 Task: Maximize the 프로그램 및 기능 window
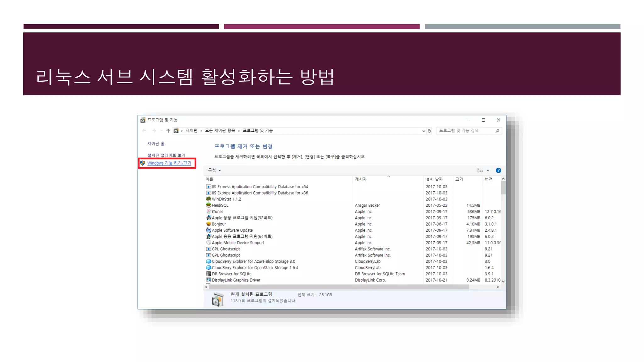point(483,120)
